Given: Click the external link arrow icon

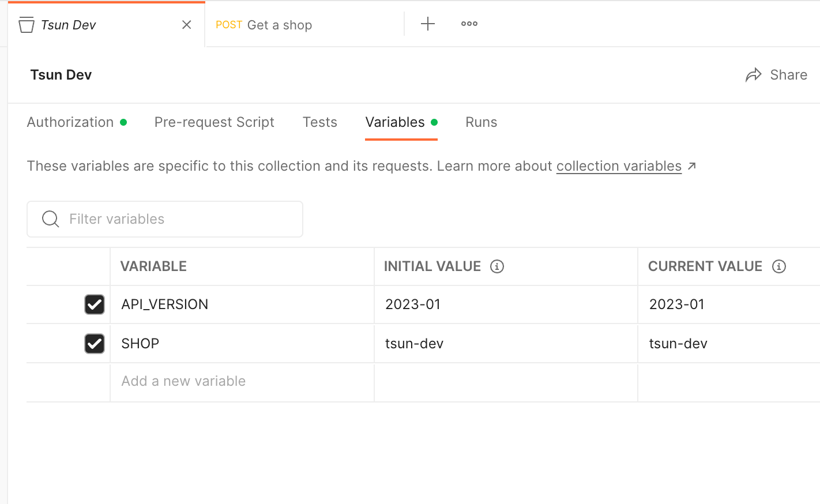Looking at the screenshot, I should coord(692,166).
